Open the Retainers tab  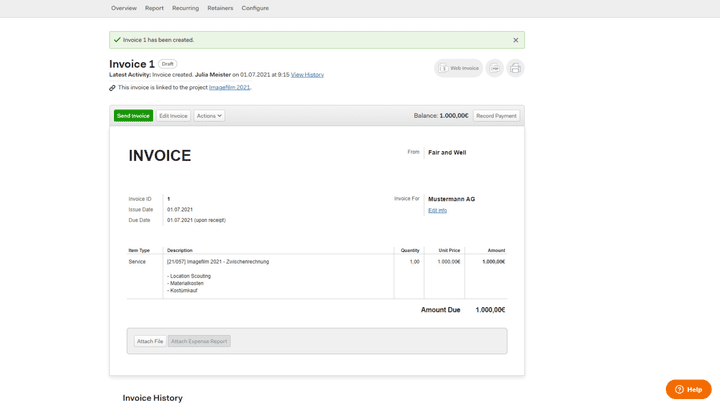[x=220, y=8]
